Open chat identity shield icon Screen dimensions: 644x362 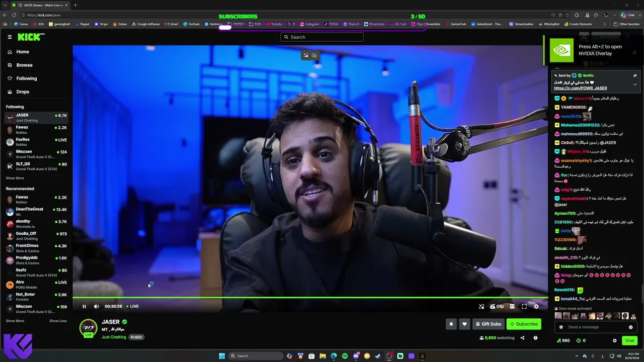[561, 327]
